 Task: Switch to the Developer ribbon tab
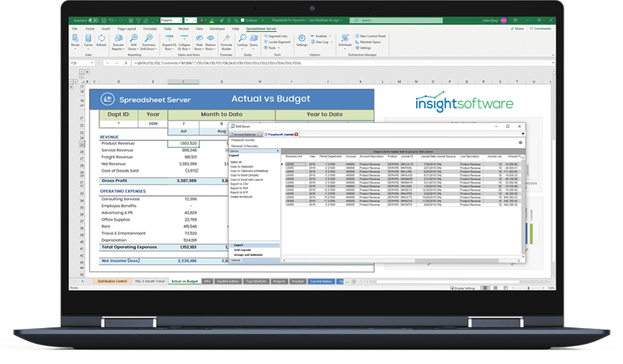pyautogui.click(x=217, y=29)
